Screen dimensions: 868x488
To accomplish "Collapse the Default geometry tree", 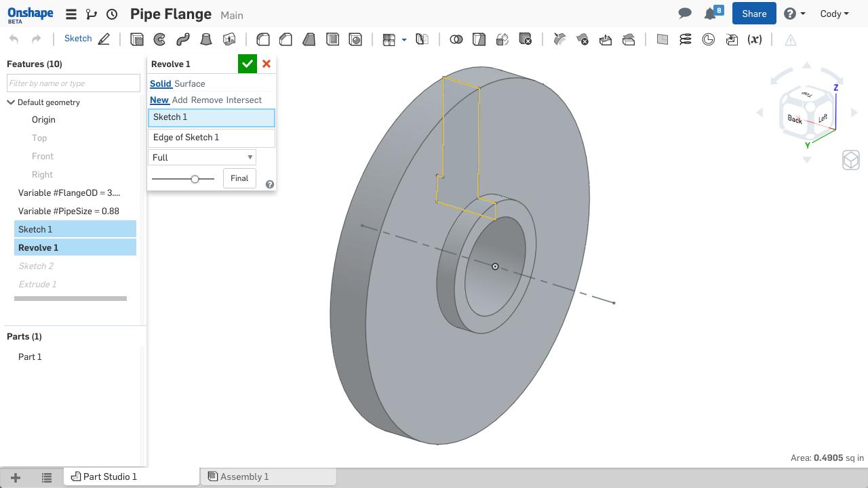I will pyautogui.click(x=10, y=102).
